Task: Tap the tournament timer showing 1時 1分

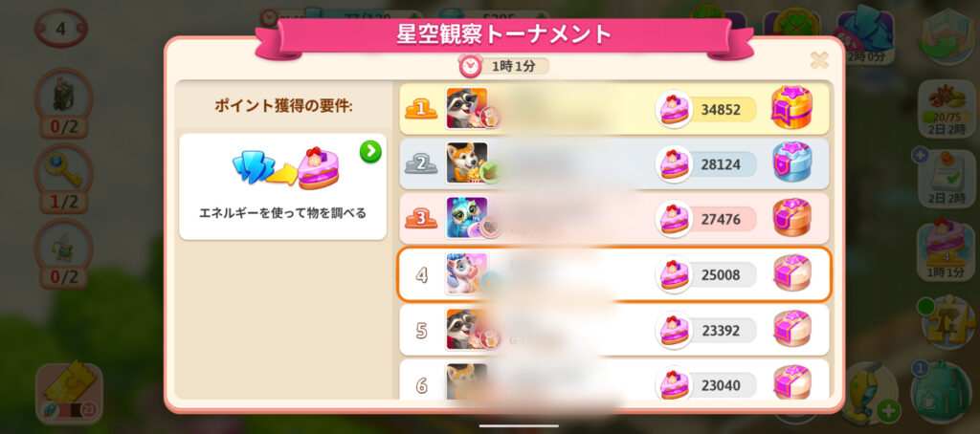Action: 503,66
